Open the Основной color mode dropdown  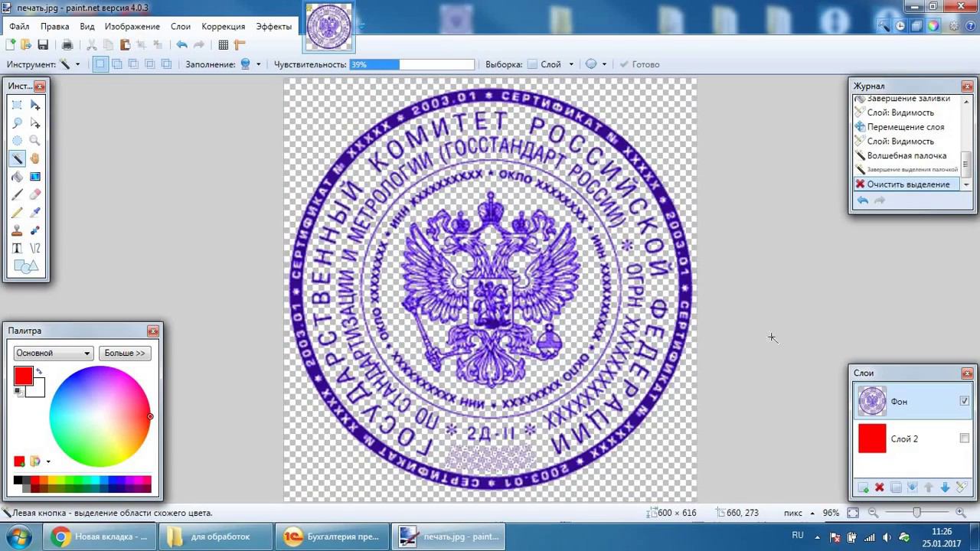(x=53, y=354)
